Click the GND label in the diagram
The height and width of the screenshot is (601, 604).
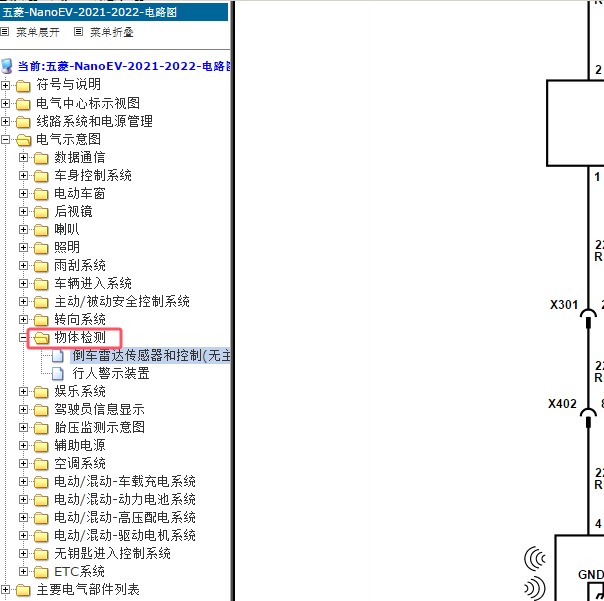[x=591, y=575]
